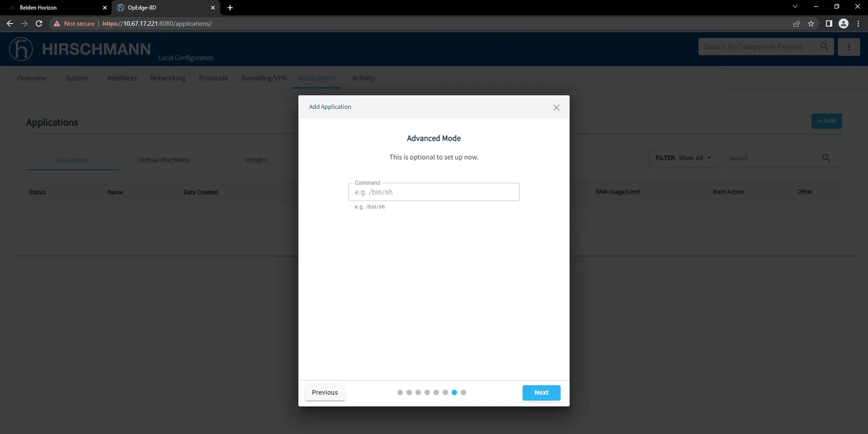868x434 pixels.
Task: Click the seventh wizard step dot
Action: pos(454,392)
